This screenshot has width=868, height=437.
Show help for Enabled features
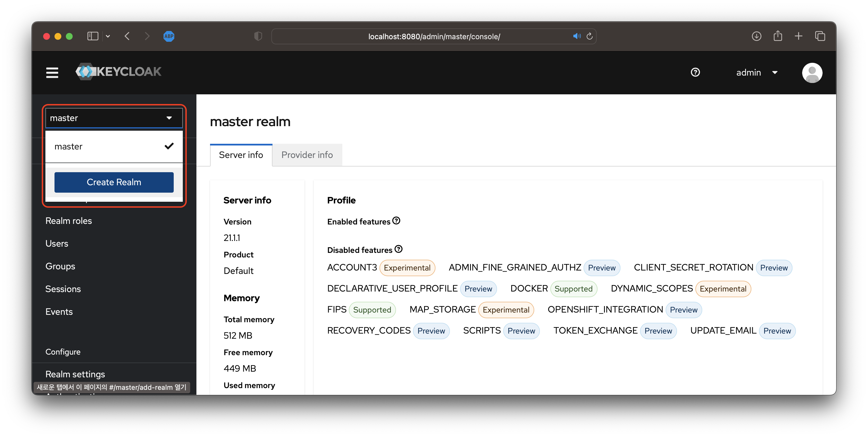[396, 221]
